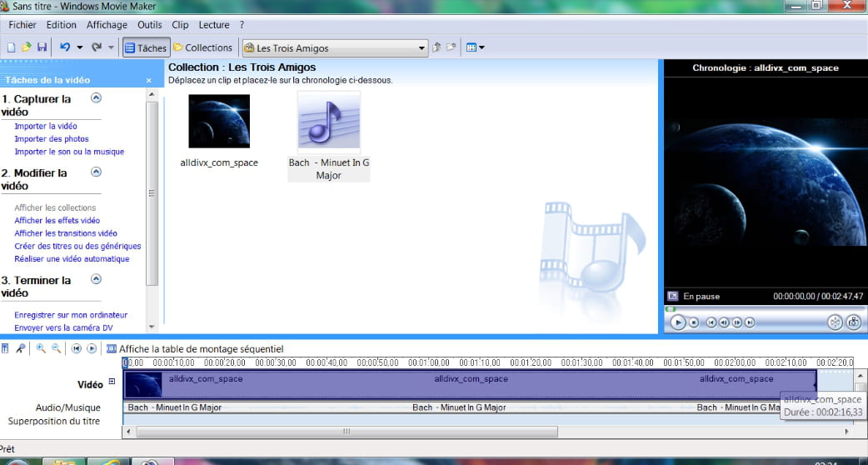Image resolution: width=868 pixels, height=465 pixels.
Task: Click the narrate timeline microphone icon
Action: coord(21,348)
